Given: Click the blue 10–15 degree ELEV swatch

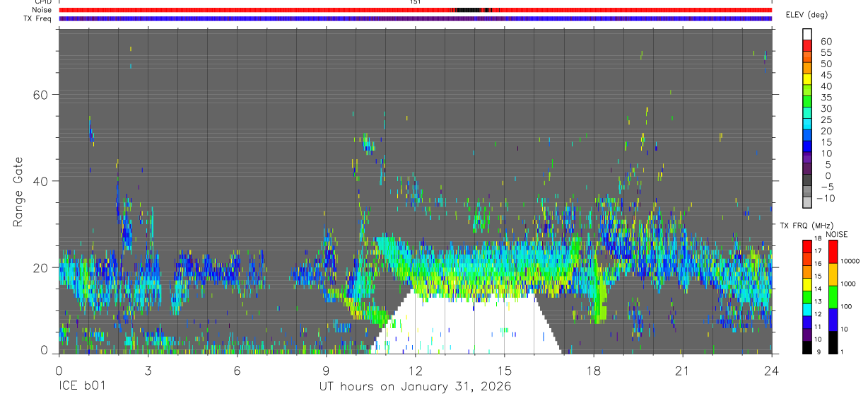Looking at the screenshot, I should 808,148.
